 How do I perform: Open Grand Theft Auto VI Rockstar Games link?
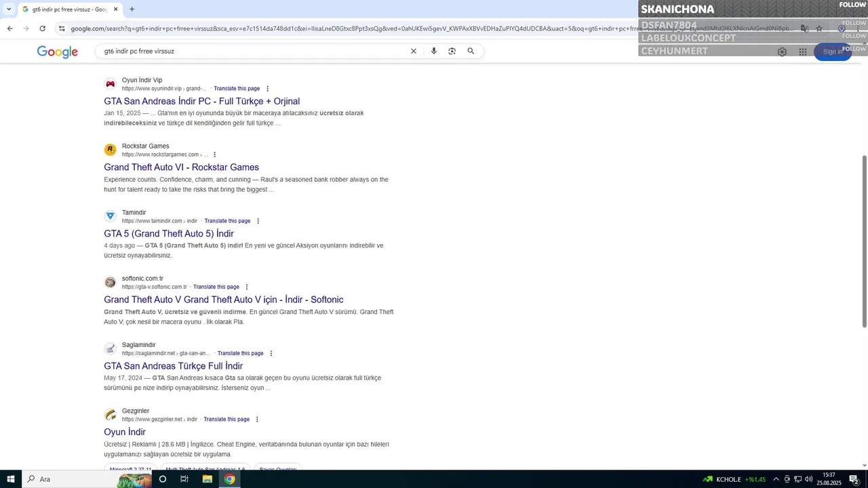[x=181, y=167]
